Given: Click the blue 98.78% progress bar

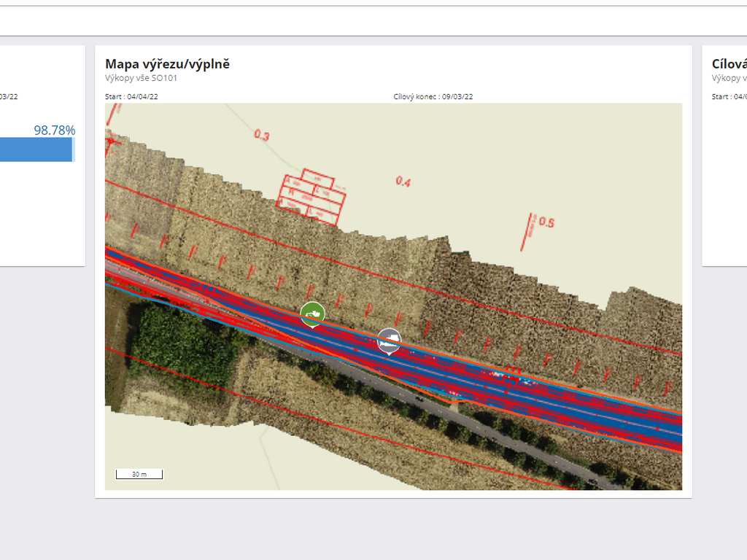Looking at the screenshot, I should 35,149.
